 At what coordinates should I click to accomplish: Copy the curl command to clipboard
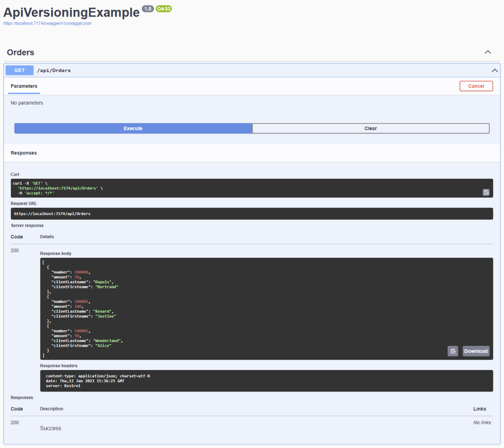(486, 192)
